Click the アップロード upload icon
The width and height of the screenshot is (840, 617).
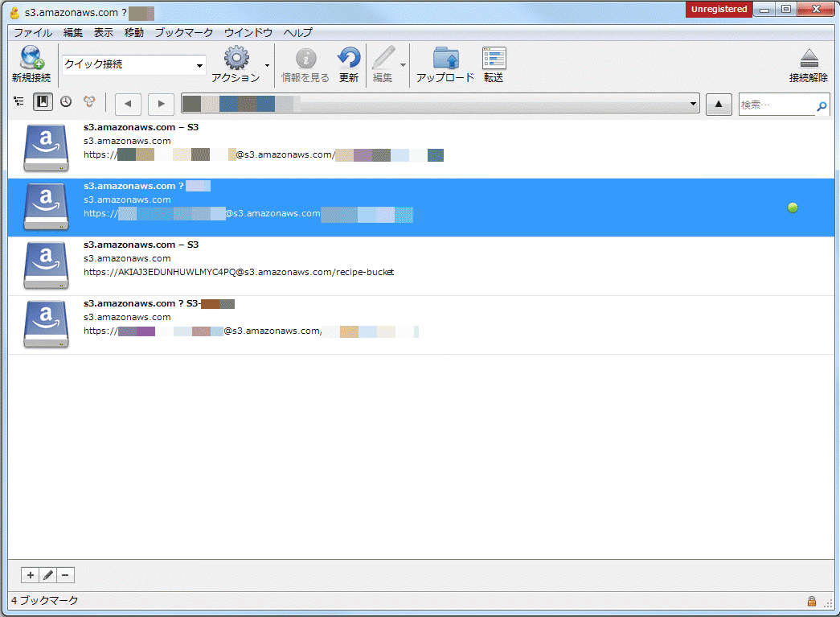click(445, 58)
